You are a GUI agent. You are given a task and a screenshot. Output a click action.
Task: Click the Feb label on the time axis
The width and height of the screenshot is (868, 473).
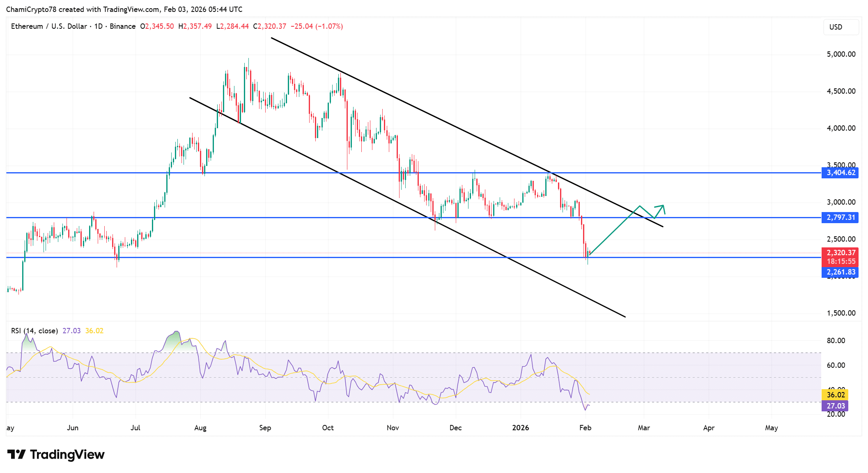tap(585, 427)
